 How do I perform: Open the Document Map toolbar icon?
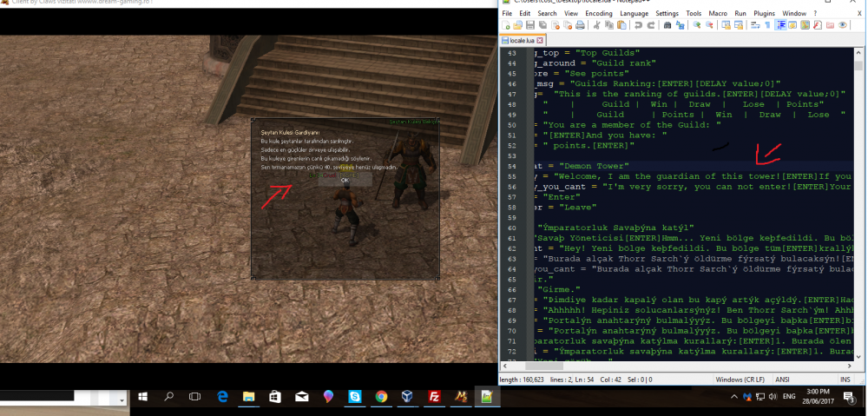[806, 25]
